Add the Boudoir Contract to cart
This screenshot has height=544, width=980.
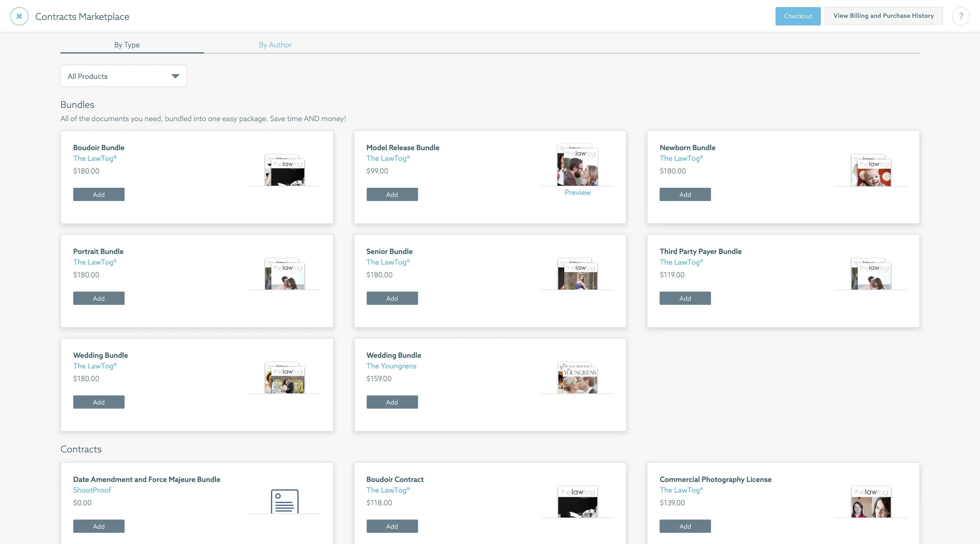coord(392,526)
